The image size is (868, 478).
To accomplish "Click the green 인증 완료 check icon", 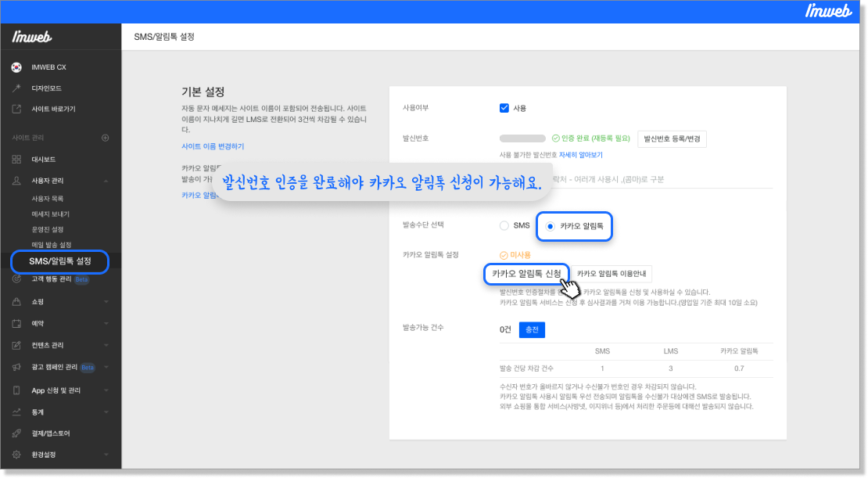I will (x=556, y=138).
